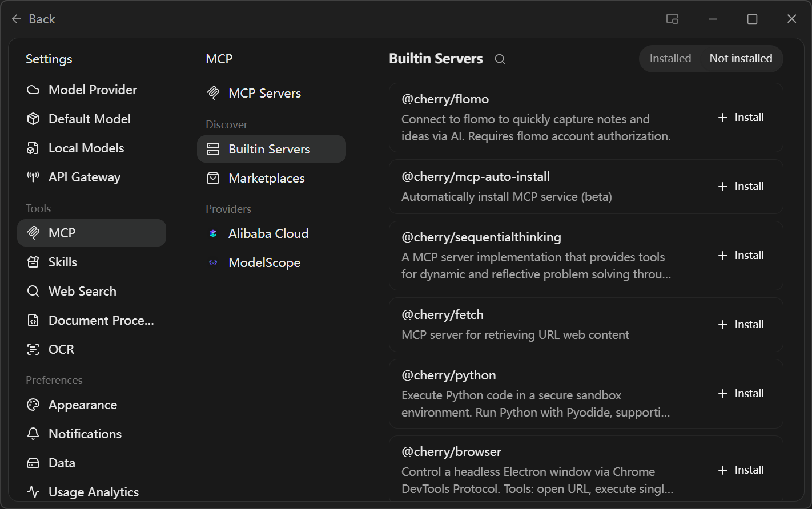Click the Document Processing file icon

pyautogui.click(x=33, y=320)
